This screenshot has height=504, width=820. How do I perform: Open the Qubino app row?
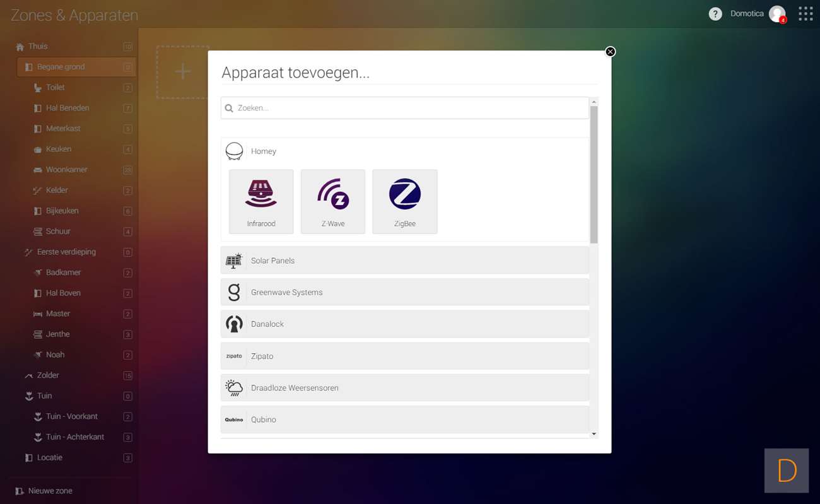[405, 419]
